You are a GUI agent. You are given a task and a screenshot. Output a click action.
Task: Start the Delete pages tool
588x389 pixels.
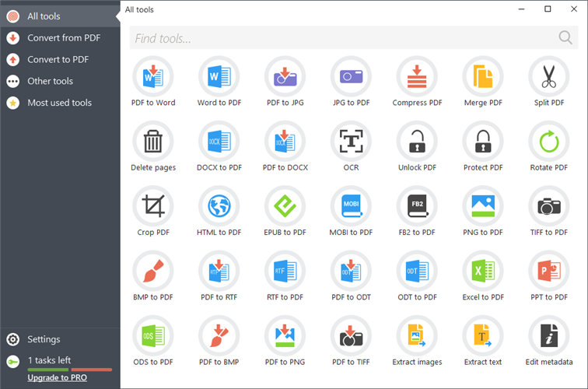[153, 141]
